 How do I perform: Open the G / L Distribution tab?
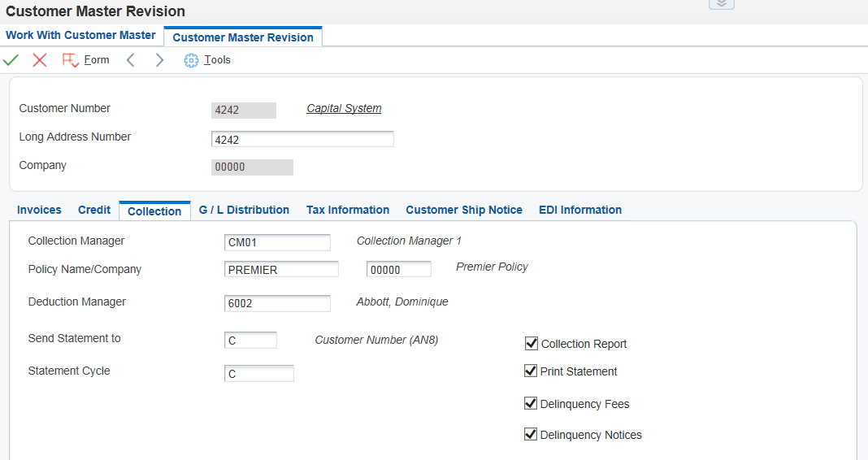[x=244, y=210]
